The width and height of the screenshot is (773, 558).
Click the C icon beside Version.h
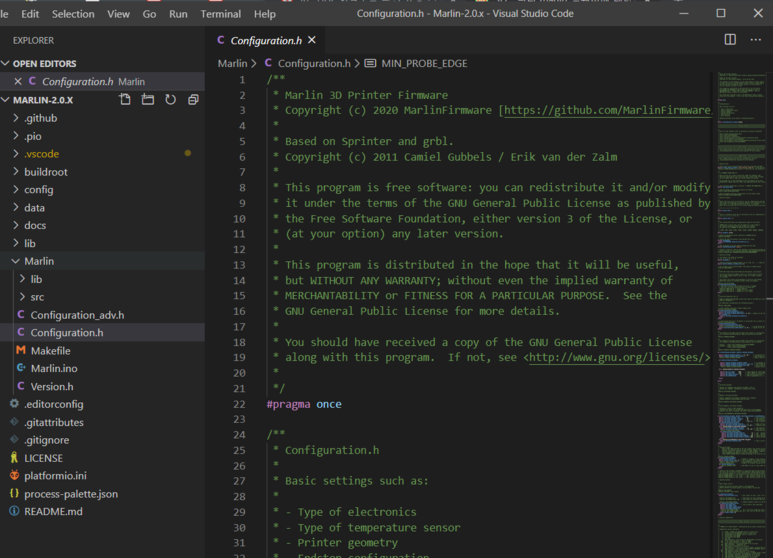point(21,386)
